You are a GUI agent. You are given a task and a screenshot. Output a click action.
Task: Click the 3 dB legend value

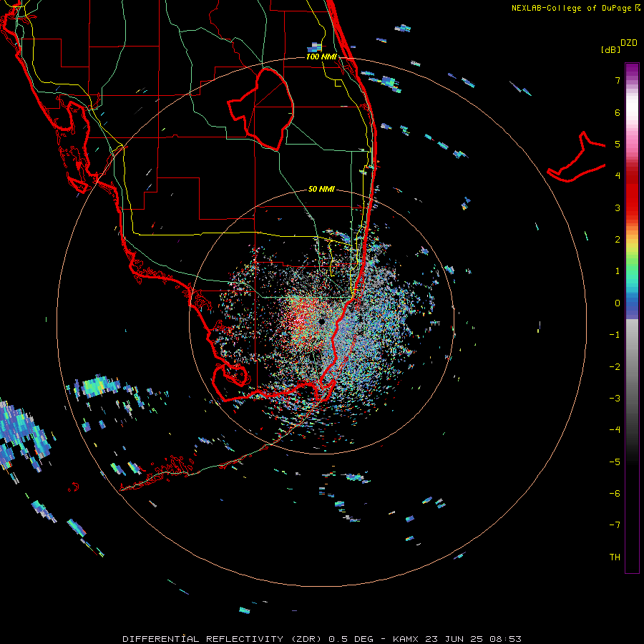click(x=618, y=208)
